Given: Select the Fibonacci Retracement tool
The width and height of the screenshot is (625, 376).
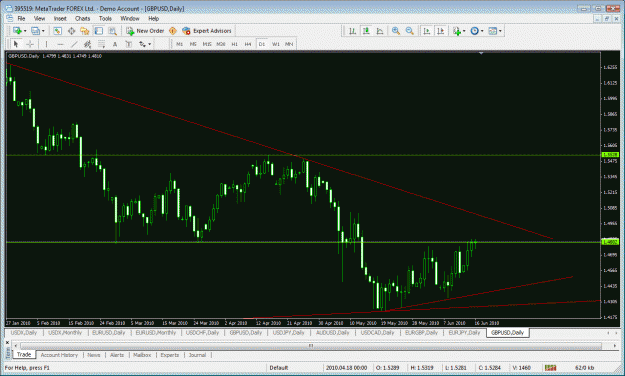Looking at the screenshot, I should [102, 44].
